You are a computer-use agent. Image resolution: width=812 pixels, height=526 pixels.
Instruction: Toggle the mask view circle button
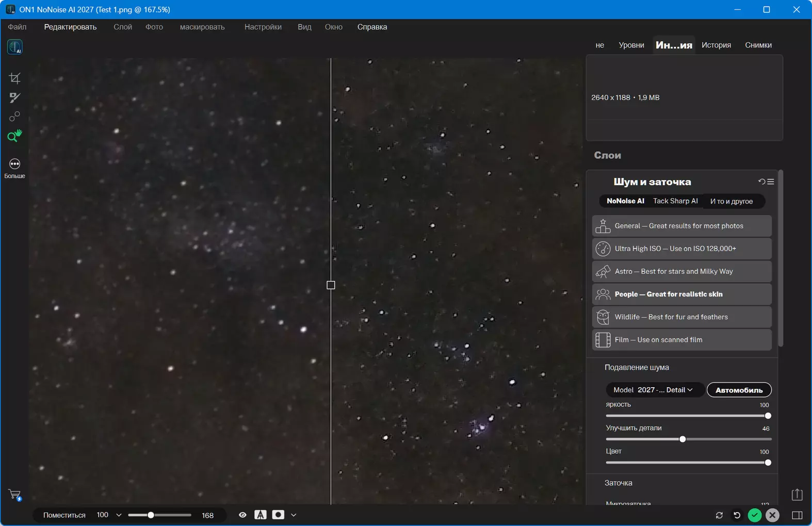tap(278, 515)
